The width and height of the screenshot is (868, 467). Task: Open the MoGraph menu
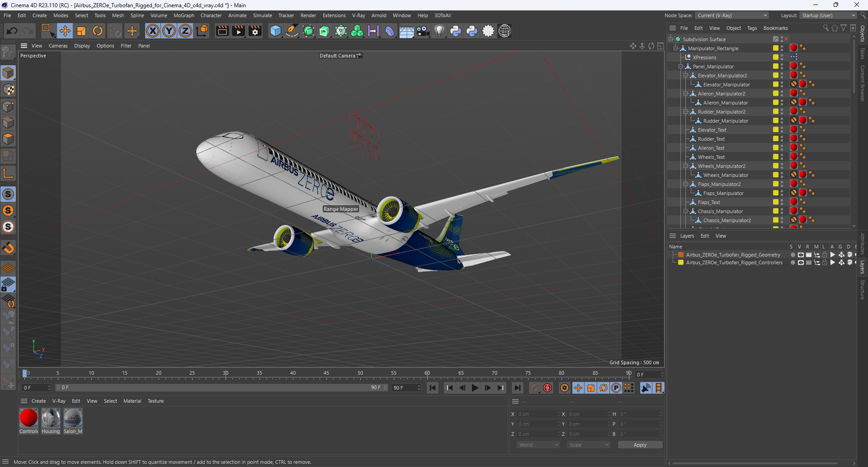tap(184, 15)
